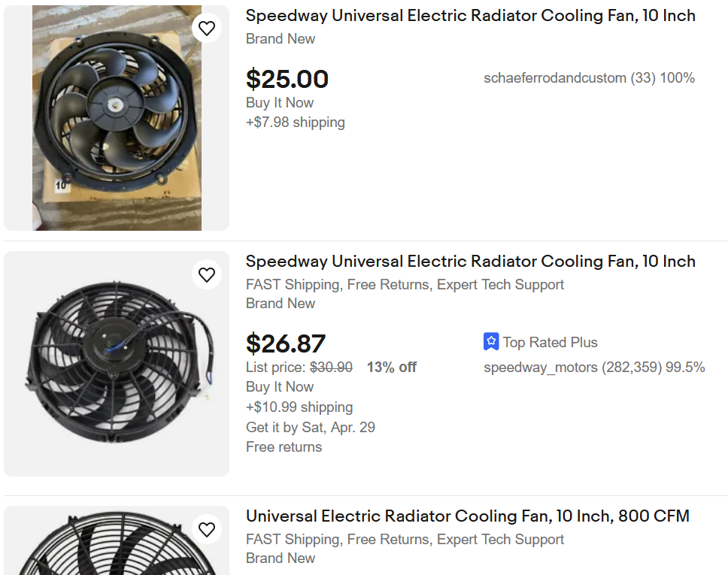Click the +$10.99 shipping text
728x575 pixels.
pos(299,407)
